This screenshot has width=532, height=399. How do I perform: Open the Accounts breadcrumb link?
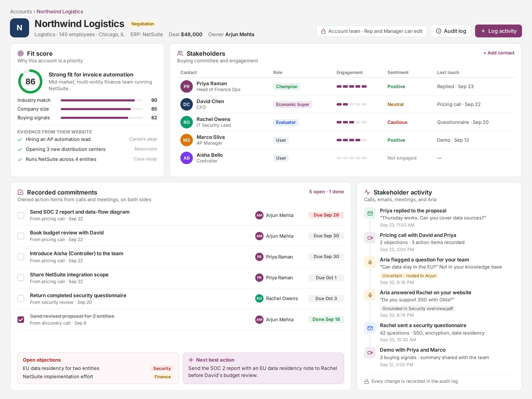[x=21, y=11]
